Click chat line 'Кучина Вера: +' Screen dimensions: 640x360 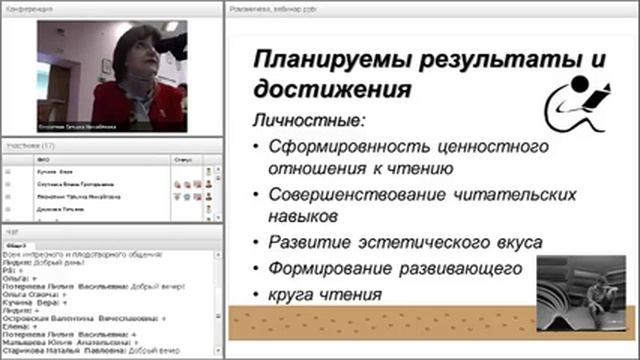click(35, 302)
